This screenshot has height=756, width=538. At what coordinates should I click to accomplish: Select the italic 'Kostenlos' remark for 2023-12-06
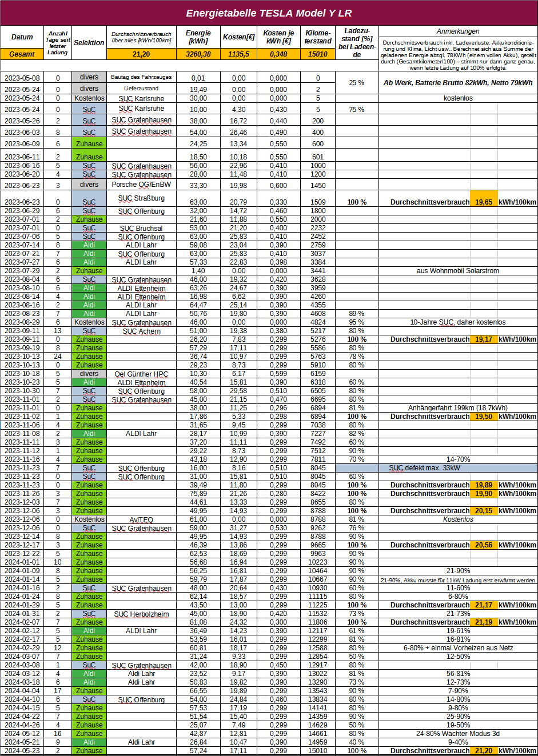(458, 519)
